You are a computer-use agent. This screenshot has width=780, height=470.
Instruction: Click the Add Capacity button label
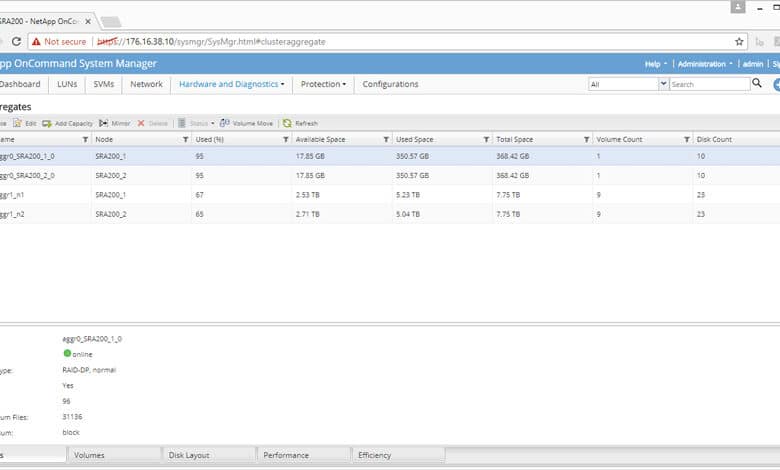point(74,123)
